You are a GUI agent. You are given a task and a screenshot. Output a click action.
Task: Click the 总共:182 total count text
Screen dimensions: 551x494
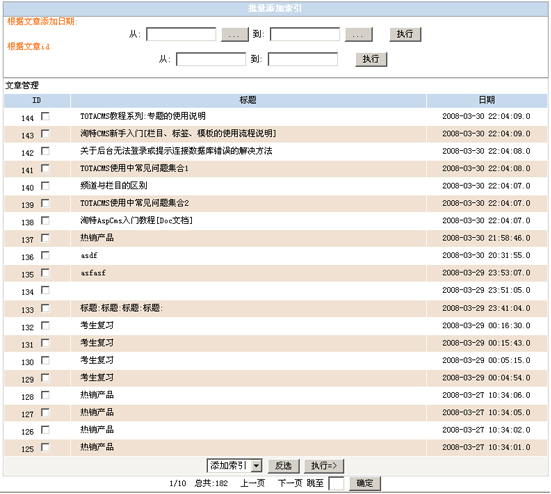[x=211, y=484]
